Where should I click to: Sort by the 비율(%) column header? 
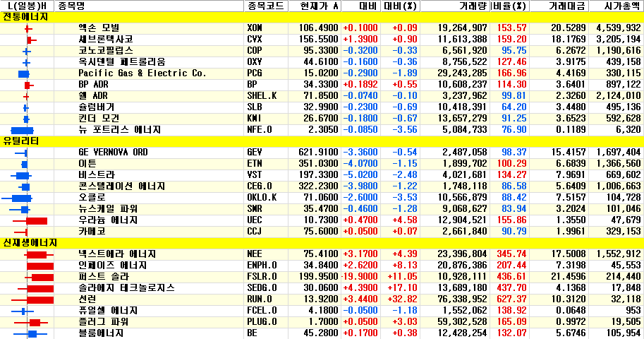pyautogui.click(x=509, y=6)
